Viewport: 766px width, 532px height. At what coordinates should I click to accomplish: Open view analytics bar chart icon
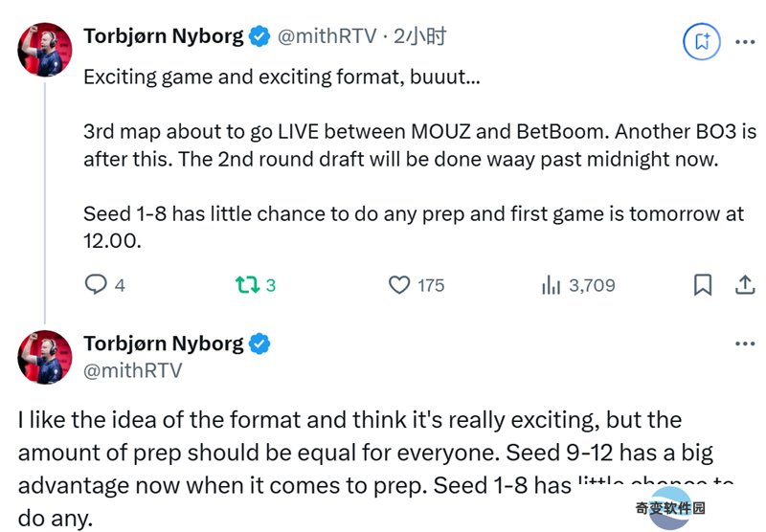click(x=551, y=285)
